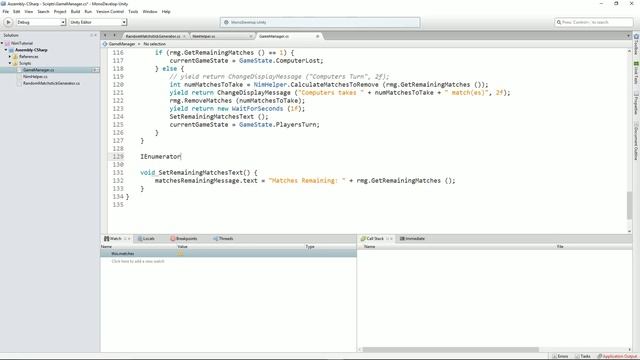Image resolution: width=640 pixels, height=360 pixels.
Task: Open 'No selection' member breadcrumb
Action: pyautogui.click(x=154, y=44)
